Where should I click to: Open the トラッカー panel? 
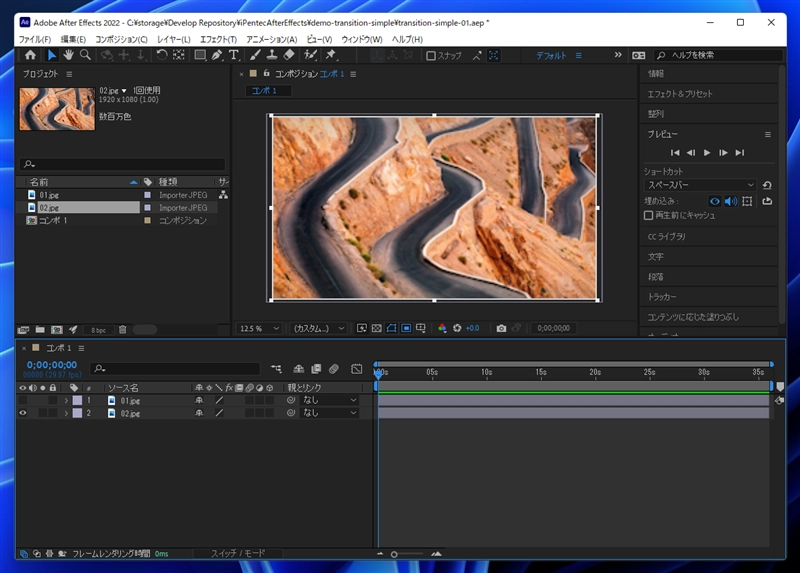click(x=662, y=296)
